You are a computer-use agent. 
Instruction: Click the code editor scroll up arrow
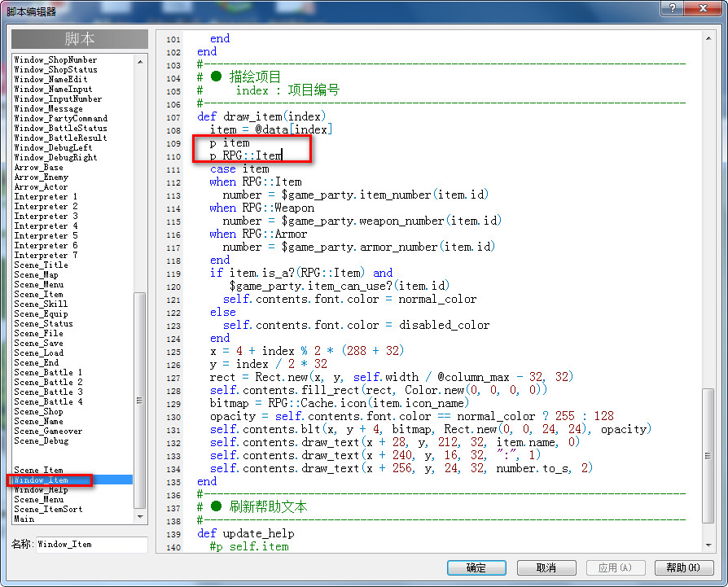[708, 38]
